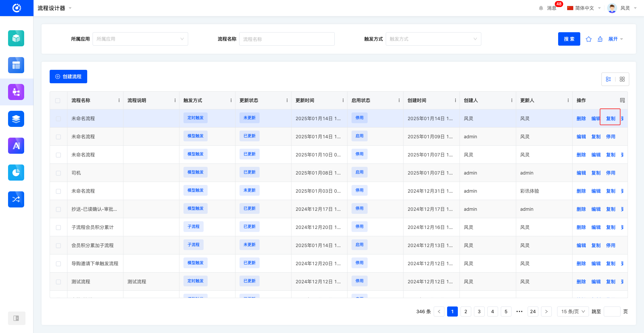Screen dimensions: 644x333
Task: Click the 创建流程 button
Action: 68,77
